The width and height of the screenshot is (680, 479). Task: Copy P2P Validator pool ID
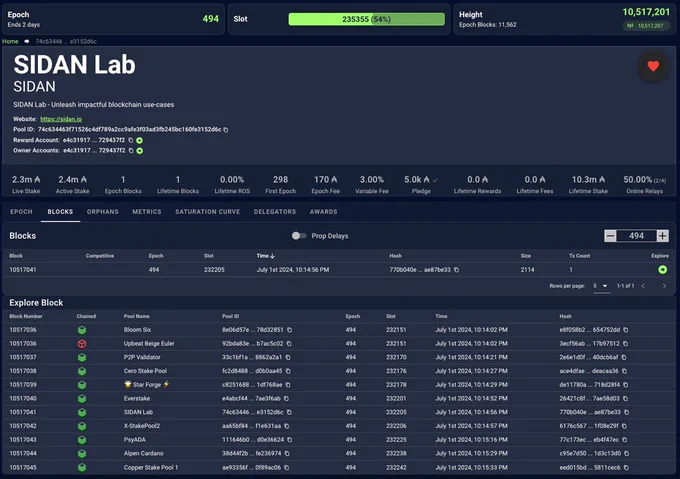coord(288,357)
